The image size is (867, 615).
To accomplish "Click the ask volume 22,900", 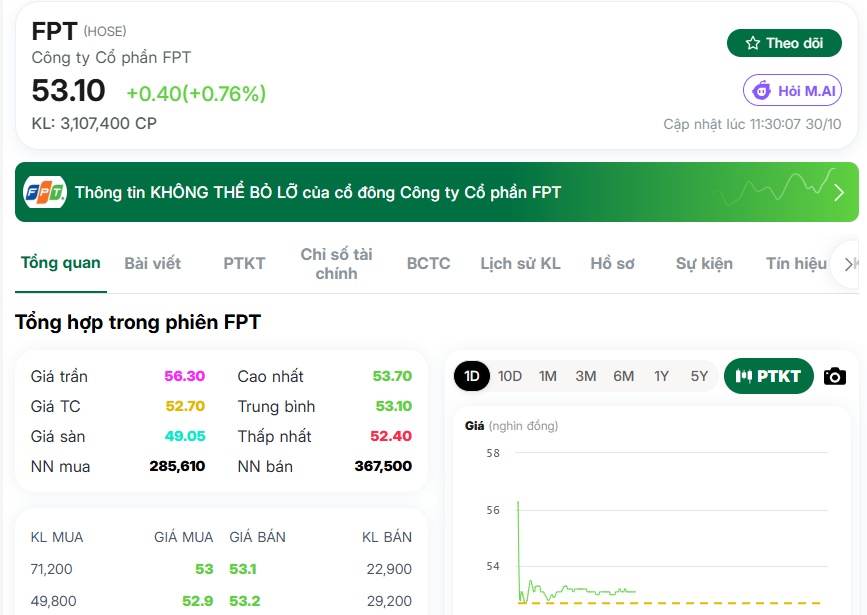I will point(389,569).
